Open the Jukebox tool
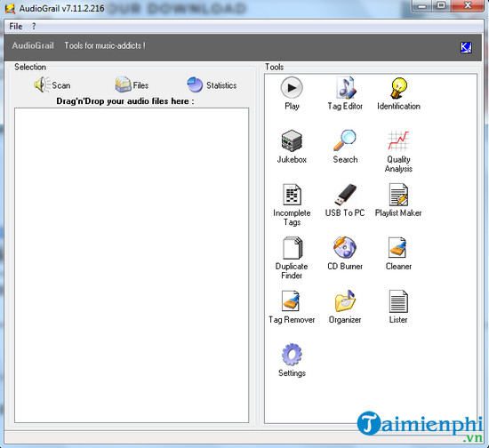This screenshot has width=489, height=448. [292, 147]
